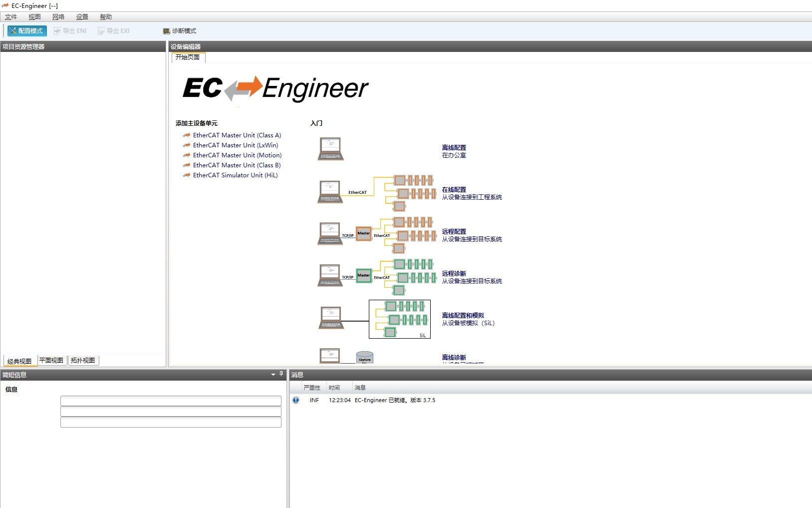Click the laptop icon for 离线配置

pos(330,149)
